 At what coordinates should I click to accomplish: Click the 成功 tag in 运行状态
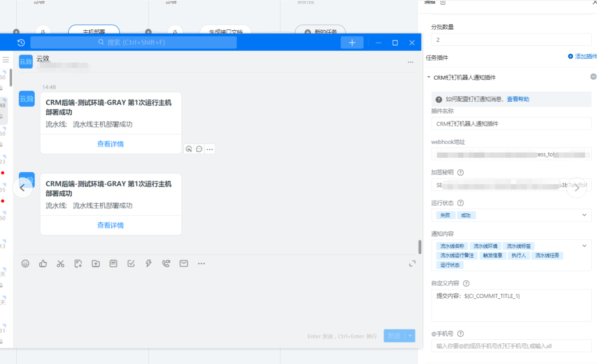click(466, 215)
